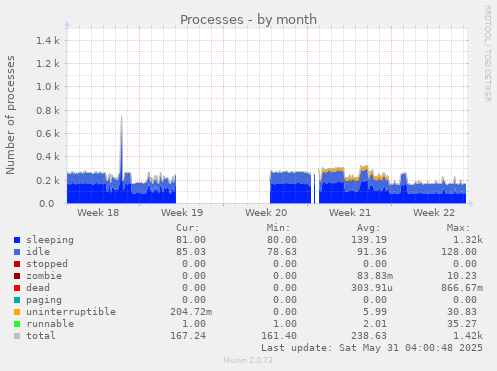Click the stopped legend color swatch
The width and height of the screenshot is (497, 371).
[17, 264]
